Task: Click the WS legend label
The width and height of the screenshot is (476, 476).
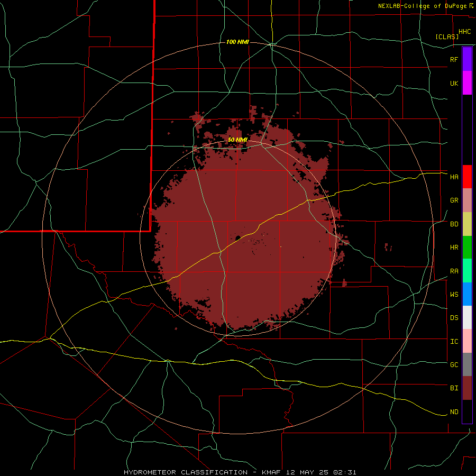Action: coord(454,295)
